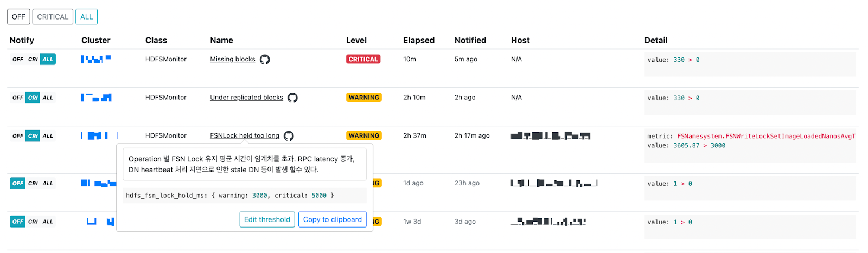
Task: Click the WARNING badge in FSNLock row
Action: point(364,135)
